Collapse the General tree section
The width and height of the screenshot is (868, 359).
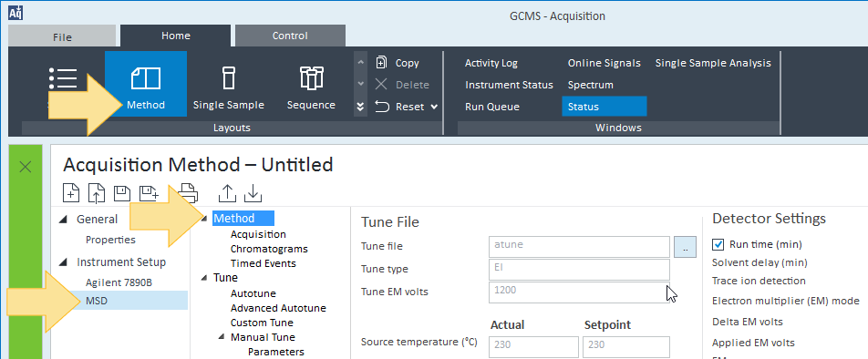(64, 219)
